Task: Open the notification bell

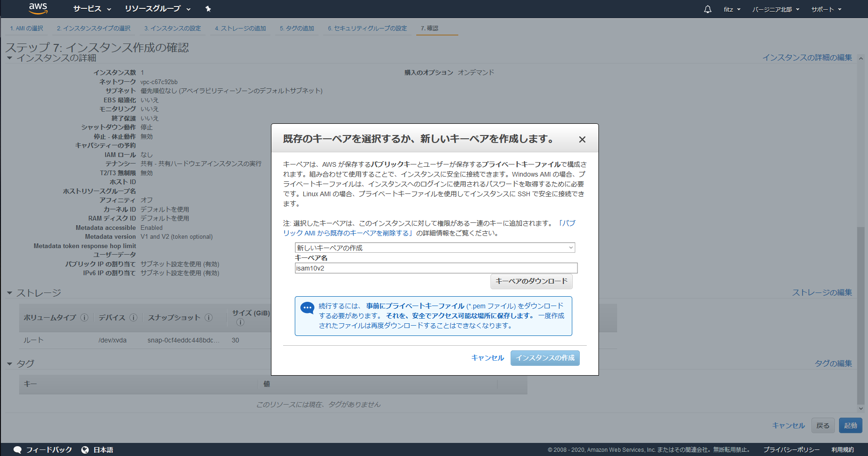Action: pyautogui.click(x=707, y=9)
